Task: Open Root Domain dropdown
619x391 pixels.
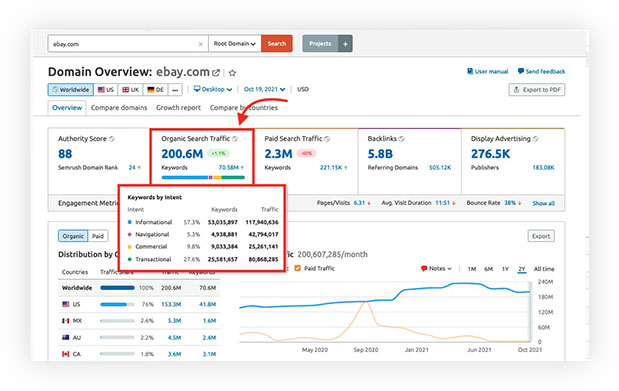Action: click(234, 43)
